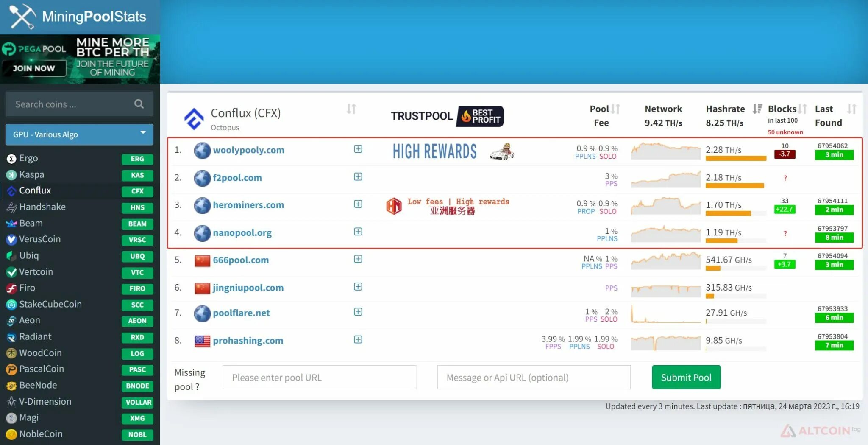Click the green 3 min badge for woolypooly.com

click(834, 155)
